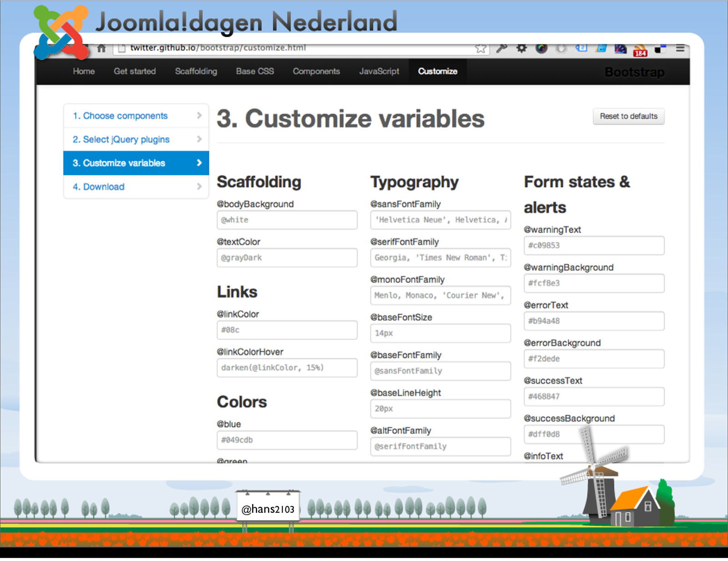Click the black and white squares extension icon

click(x=660, y=49)
